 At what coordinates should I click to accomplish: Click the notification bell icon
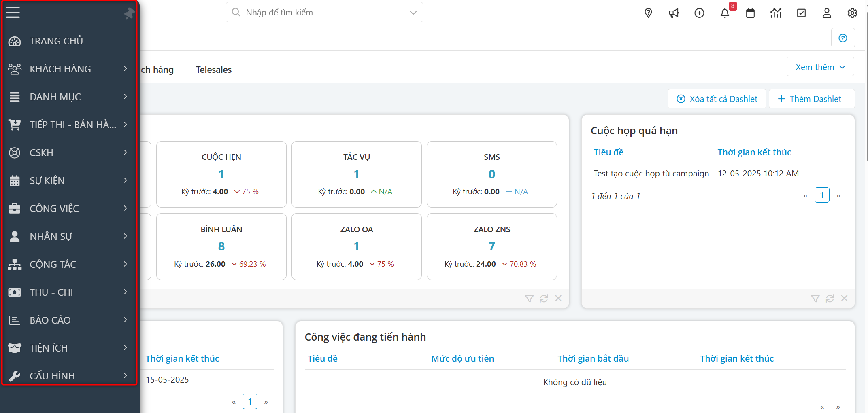coord(725,13)
